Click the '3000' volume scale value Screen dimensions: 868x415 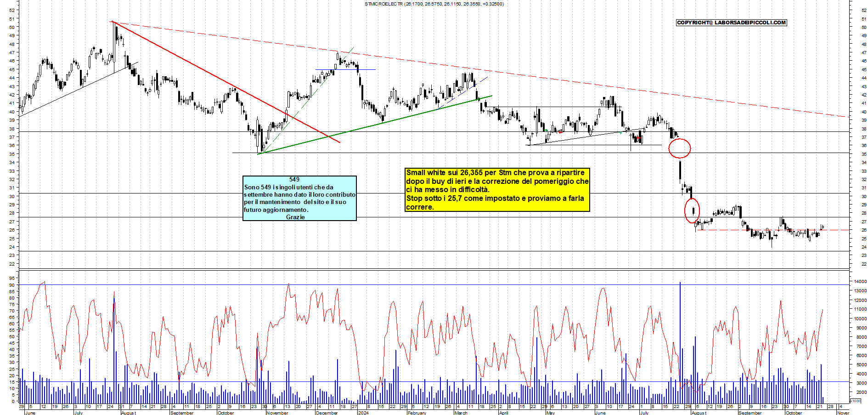coord(861,383)
